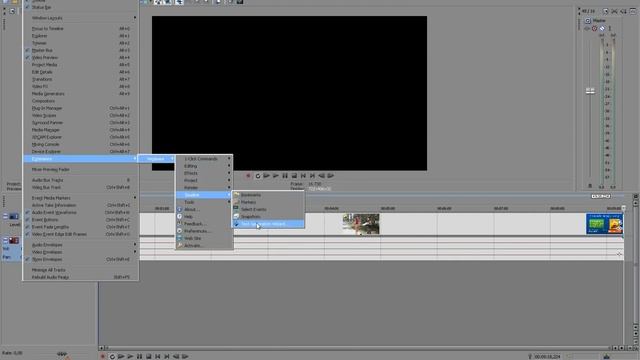Screen dimensions: 640x360
Task: Expand Vegasaur submenu
Action: 156,159
